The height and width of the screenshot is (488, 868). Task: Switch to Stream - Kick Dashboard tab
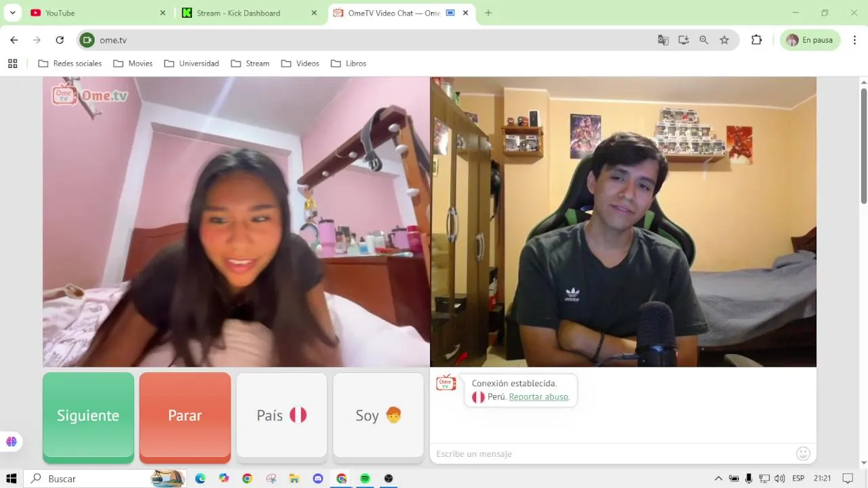[250, 13]
